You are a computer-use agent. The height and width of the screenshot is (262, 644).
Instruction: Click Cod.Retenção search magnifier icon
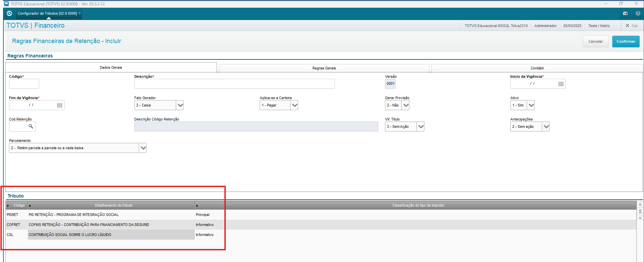pos(31,126)
